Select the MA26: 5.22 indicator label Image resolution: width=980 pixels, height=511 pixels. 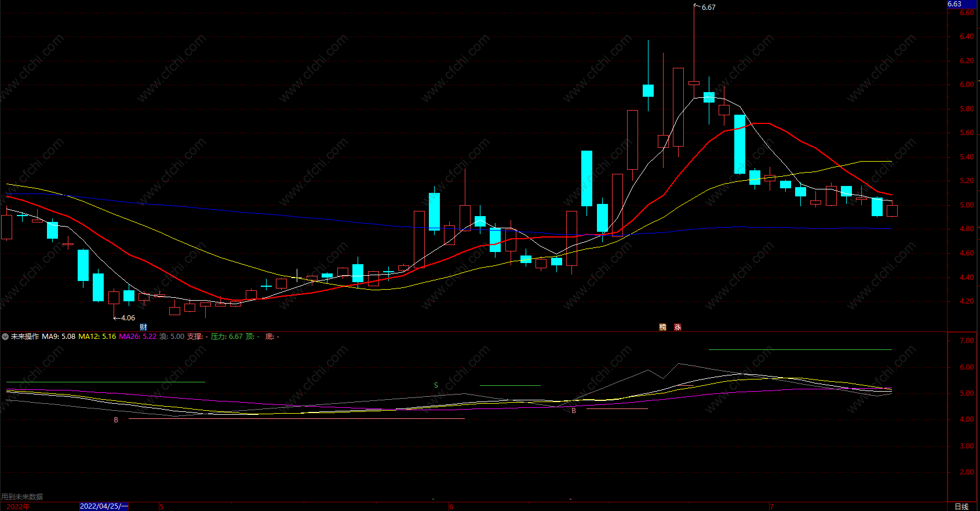click(137, 337)
